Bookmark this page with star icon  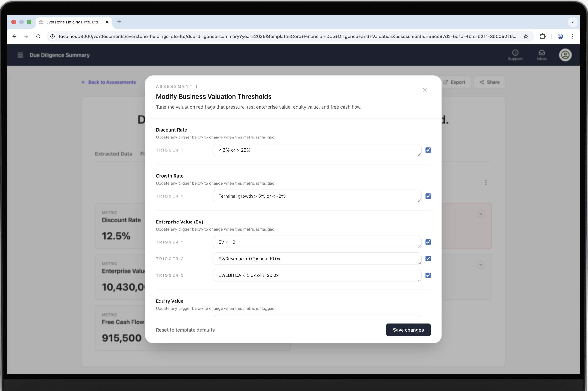[526, 37]
